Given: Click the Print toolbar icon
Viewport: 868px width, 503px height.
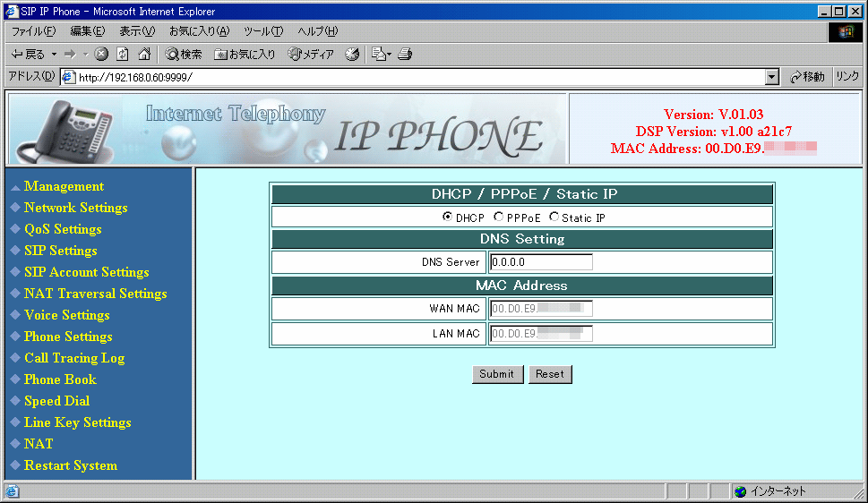Looking at the screenshot, I should [x=405, y=55].
